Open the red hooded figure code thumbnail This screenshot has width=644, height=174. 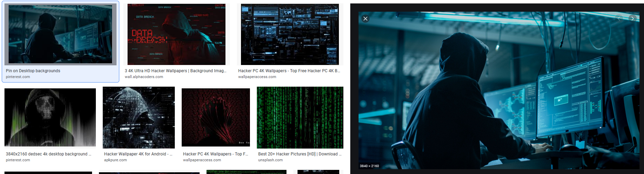(216, 117)
